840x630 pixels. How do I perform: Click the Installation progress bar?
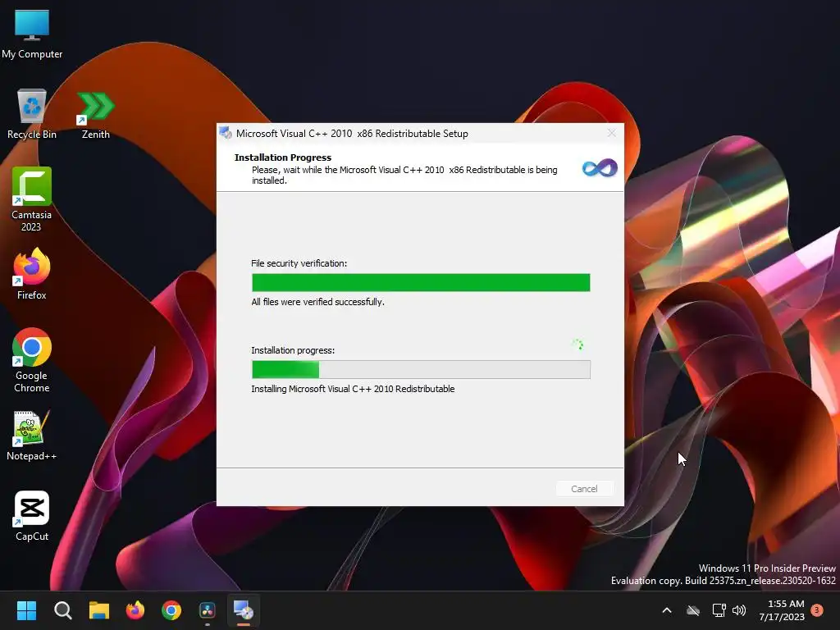click(421, 369)
